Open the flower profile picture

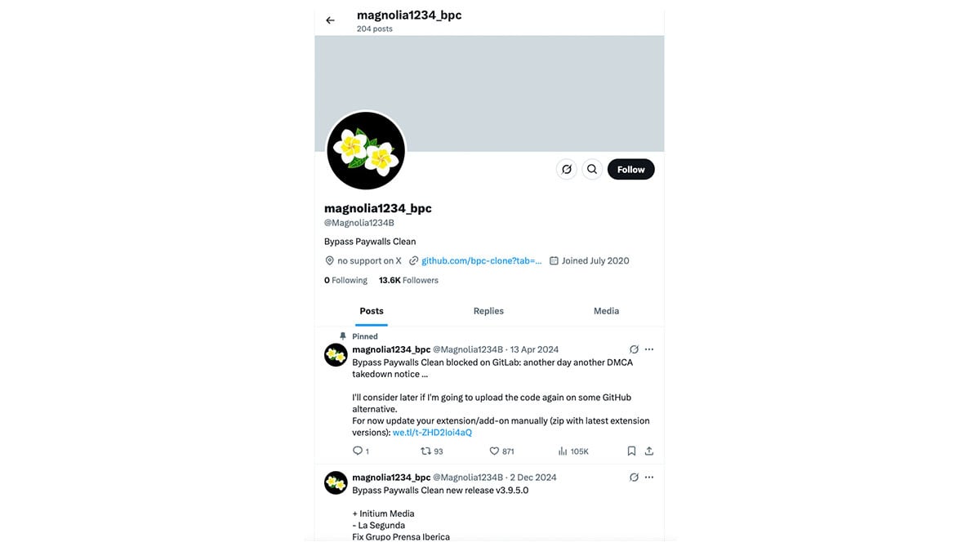pos(366,150)
